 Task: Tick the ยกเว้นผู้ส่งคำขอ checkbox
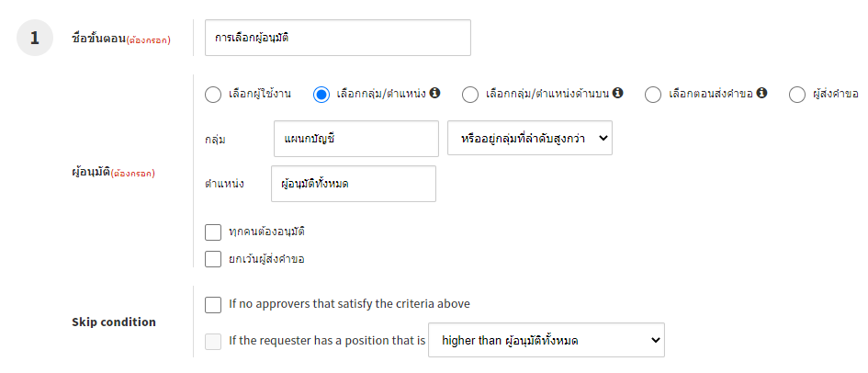(x=213, y=259)
